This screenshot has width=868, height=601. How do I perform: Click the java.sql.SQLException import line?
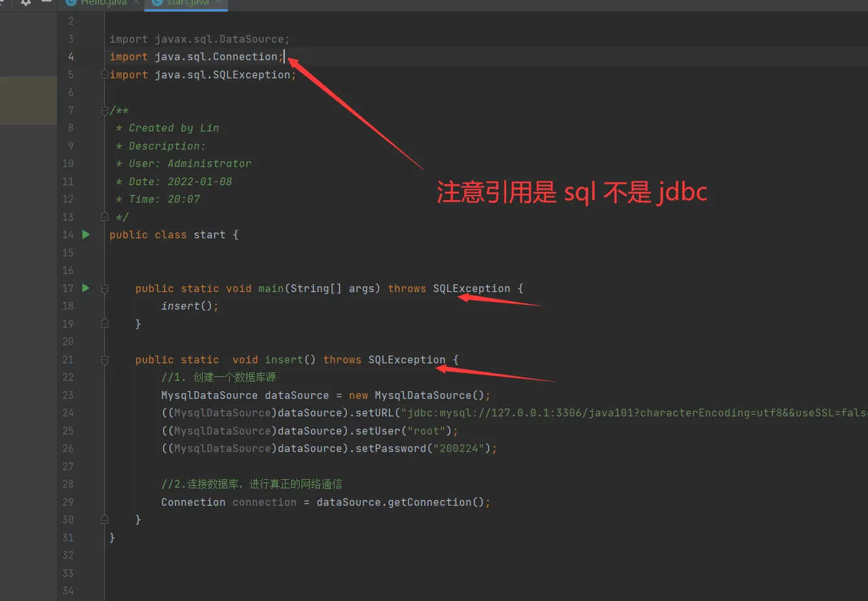(x=203, y=75)
